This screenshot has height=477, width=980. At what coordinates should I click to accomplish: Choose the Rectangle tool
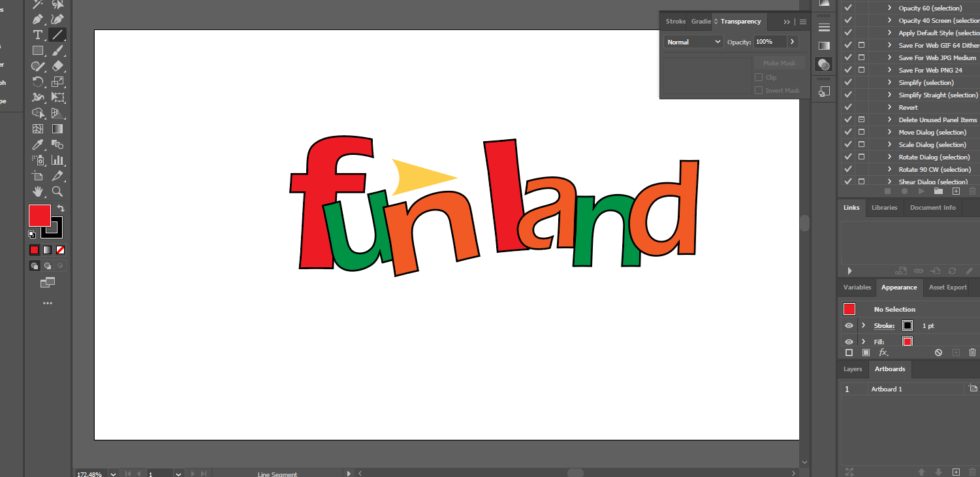pyautogui.click(x=38, y=50)
